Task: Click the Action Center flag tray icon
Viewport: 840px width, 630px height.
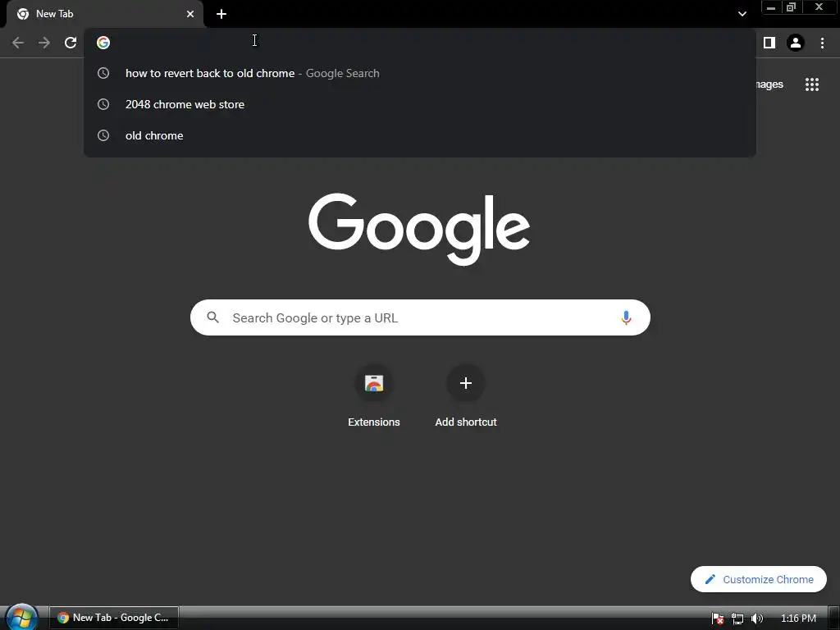Action: [x=717, y=619]
